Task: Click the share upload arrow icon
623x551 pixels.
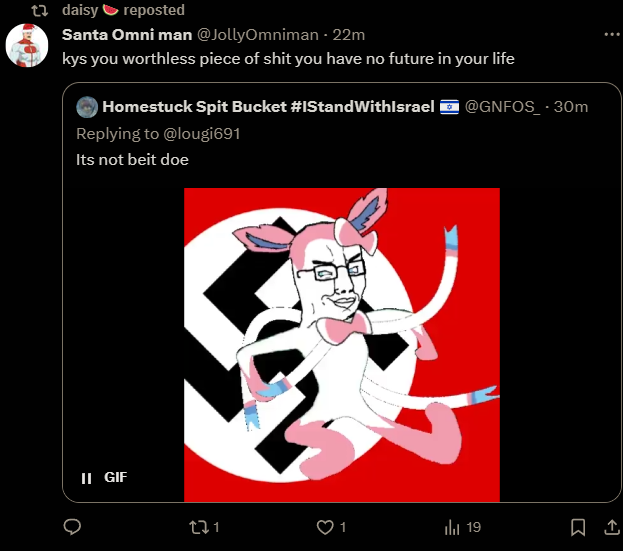Action: click(612, 527)
